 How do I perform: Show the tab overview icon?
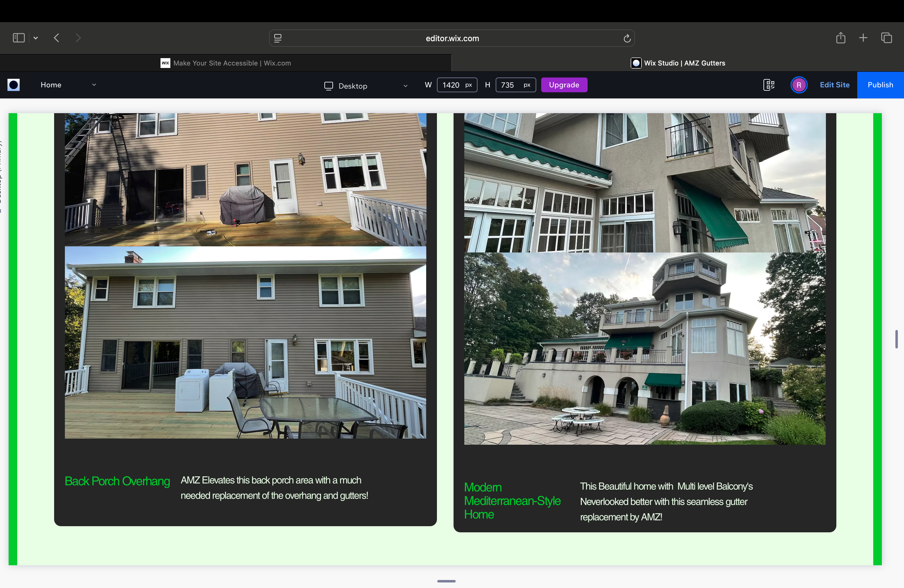click(886, 38)
